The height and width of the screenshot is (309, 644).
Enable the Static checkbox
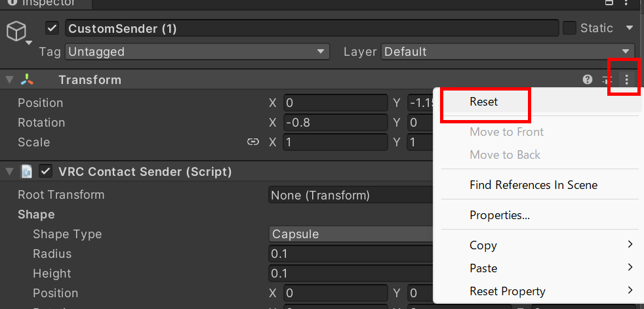[x=569, y=28]
